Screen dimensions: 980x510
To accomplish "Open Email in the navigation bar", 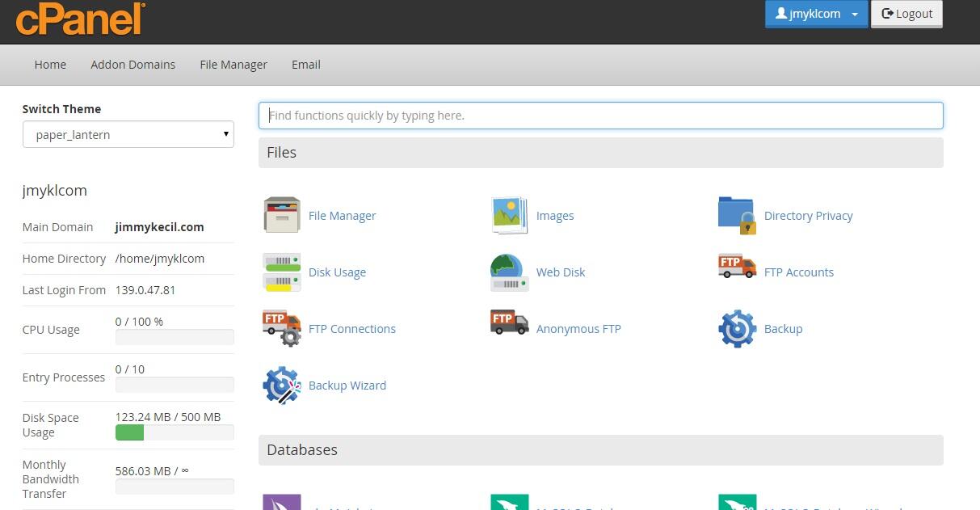I will click(306, 65).
